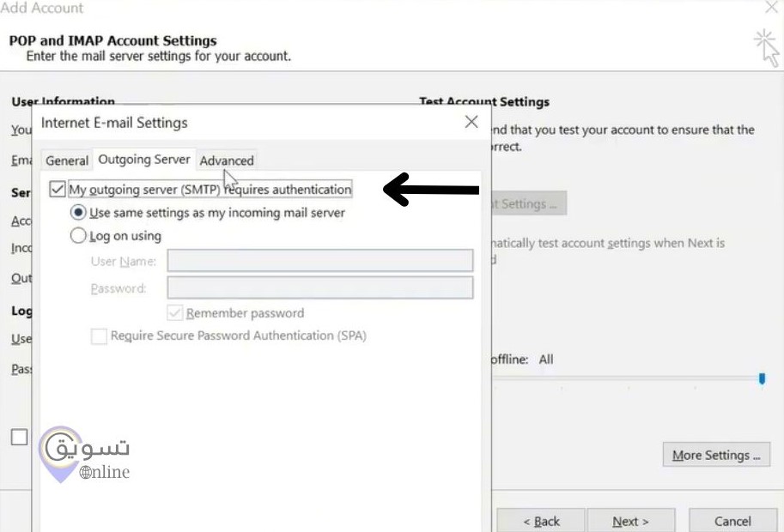784x532 pixels.
Task: Focus the Password field in dialog
Action: coord(320,287)
